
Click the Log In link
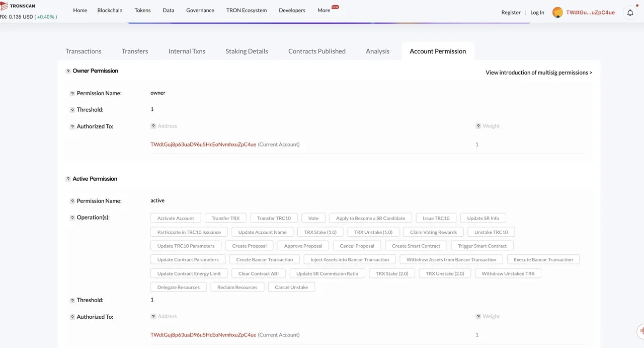click(x=537, y=12)
